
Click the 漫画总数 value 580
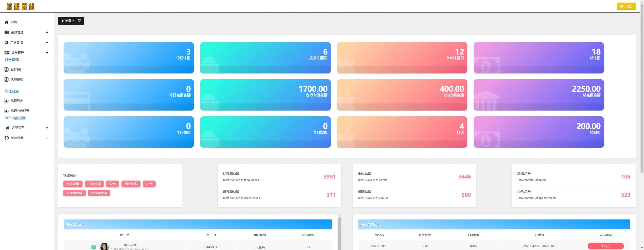[x=466, y=195]
